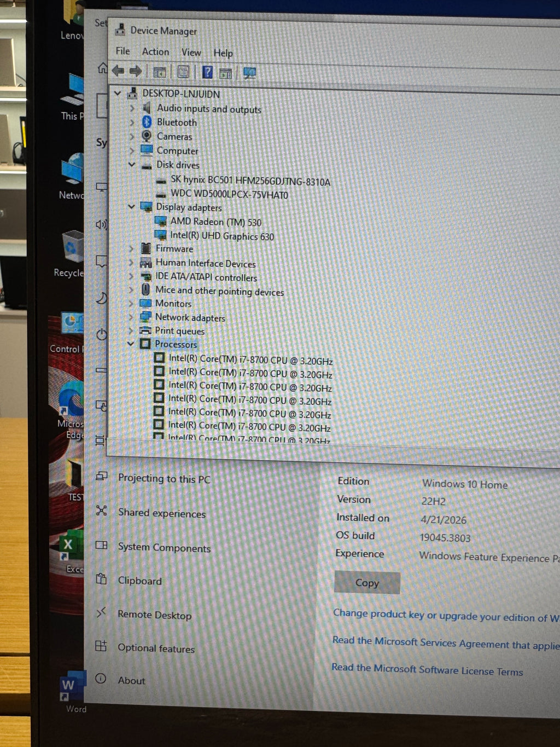Click the Audio inputs and outputs speaker icon
The width and height of the screenshot is (560, 747).
147,108
